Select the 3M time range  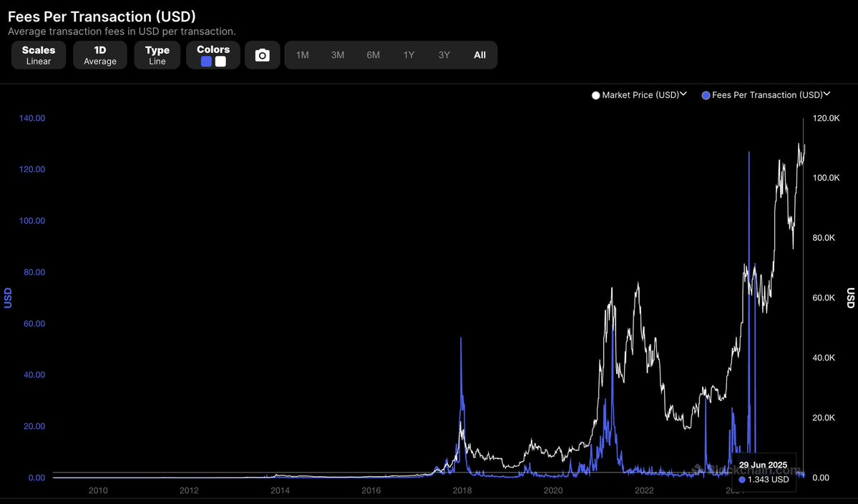(338, 55)
